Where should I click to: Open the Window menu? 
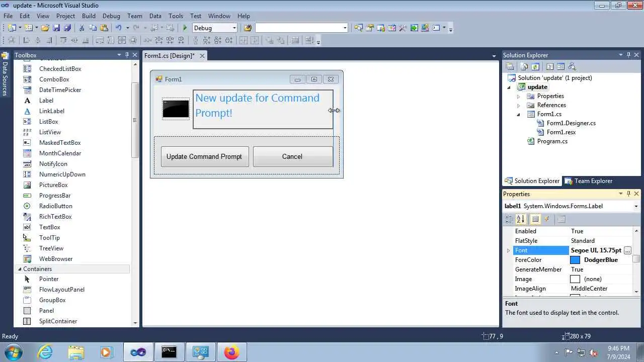tap(219, 16)
